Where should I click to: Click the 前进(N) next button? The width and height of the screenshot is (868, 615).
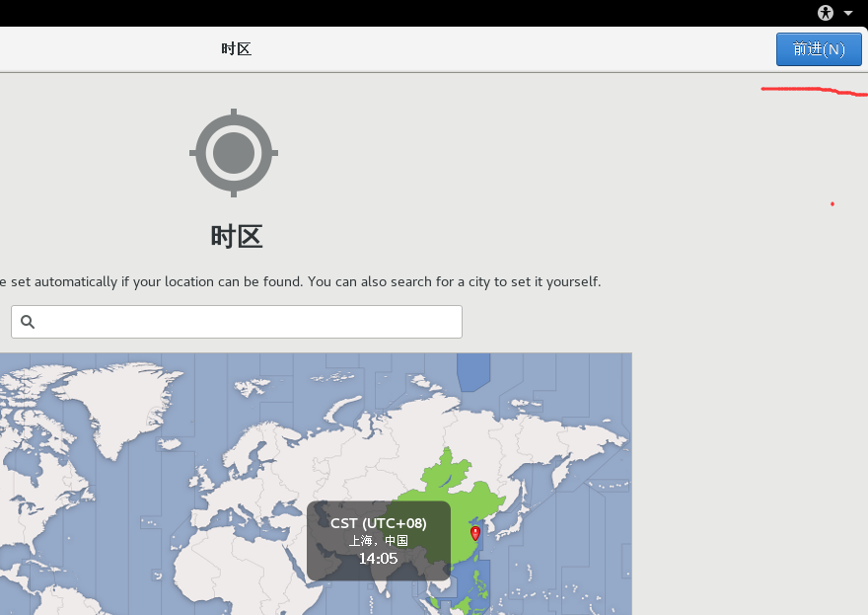819,49
